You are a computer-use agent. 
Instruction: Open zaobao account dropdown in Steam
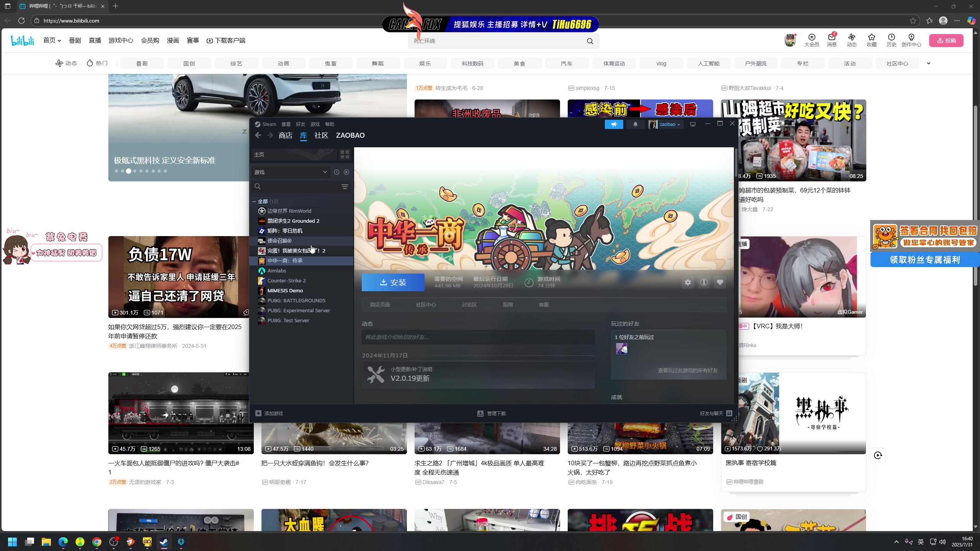point(666,124)
